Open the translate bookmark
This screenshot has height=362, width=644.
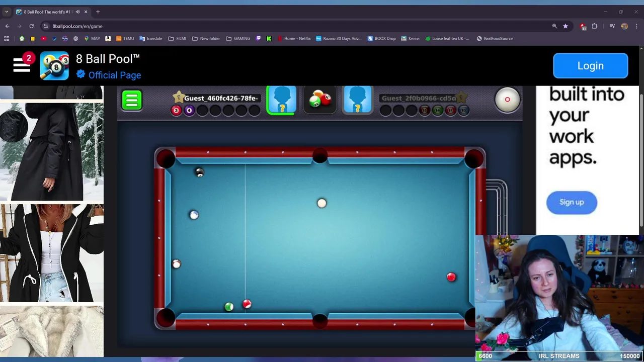coord(150,38)
